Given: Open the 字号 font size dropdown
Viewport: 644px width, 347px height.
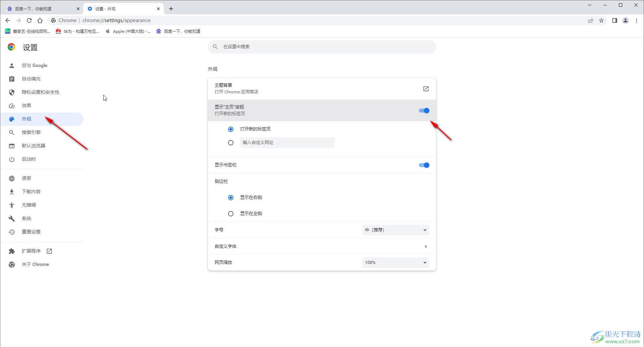Looking at the screenshot, I should coord(396,230).
